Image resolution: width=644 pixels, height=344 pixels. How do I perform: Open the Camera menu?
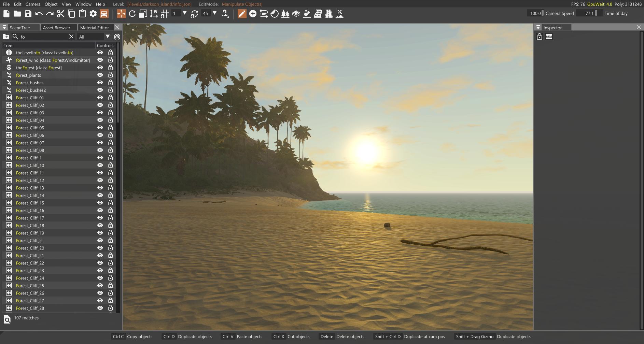click(x=33, y=4)
